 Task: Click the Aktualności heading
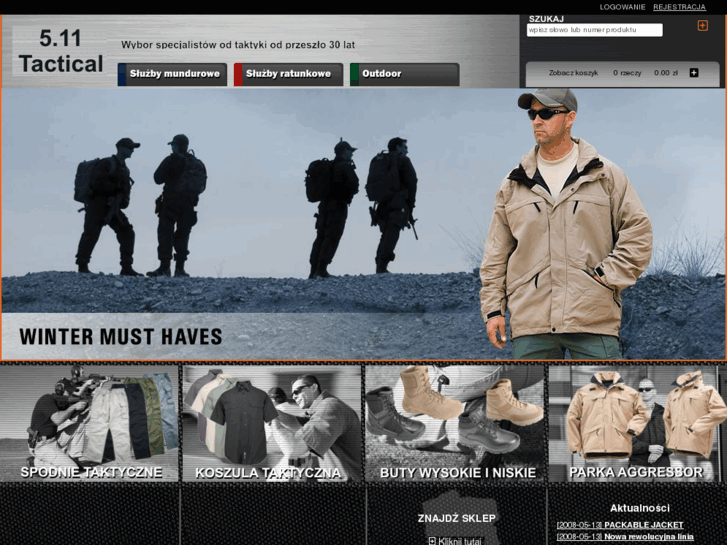click(640, 508)
